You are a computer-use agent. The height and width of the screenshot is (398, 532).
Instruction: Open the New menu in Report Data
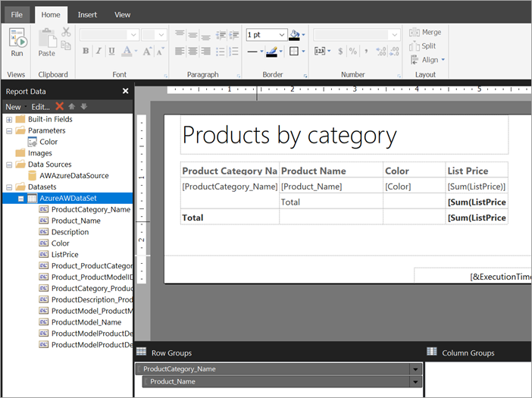(13, 107)
